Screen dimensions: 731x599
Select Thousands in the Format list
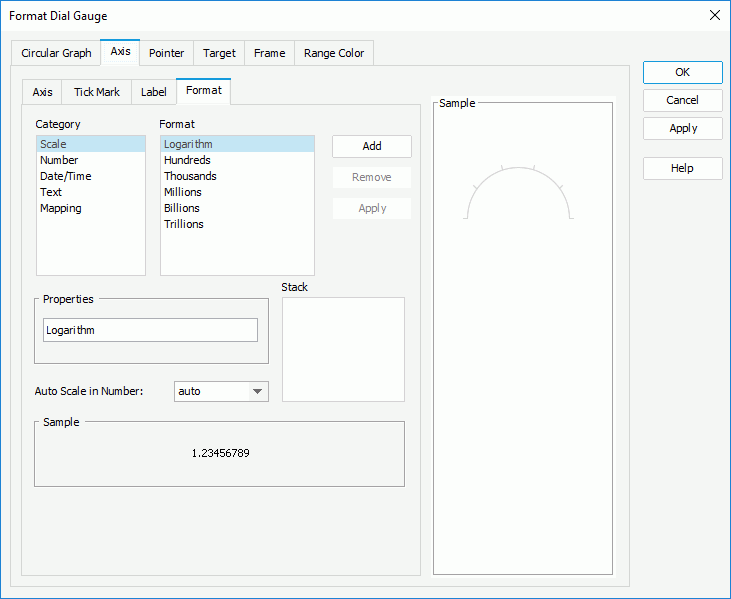pyautogui.click(x=237, y=176)
